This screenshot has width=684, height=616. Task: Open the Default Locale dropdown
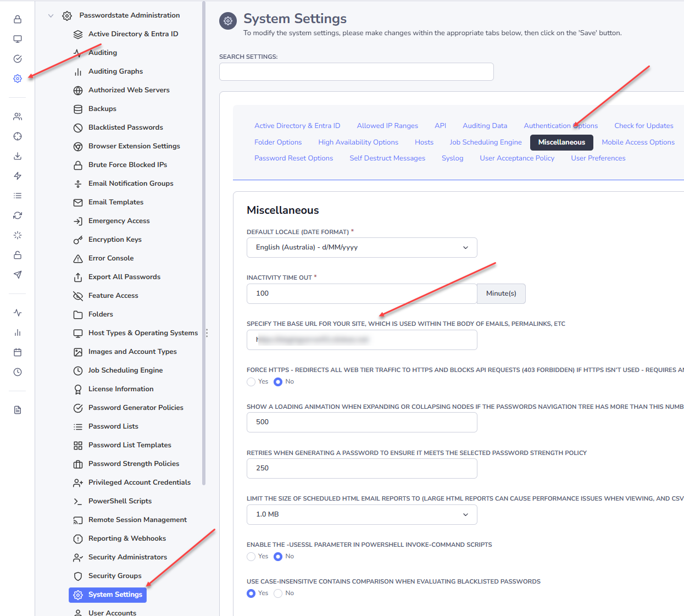click(362, 247)
